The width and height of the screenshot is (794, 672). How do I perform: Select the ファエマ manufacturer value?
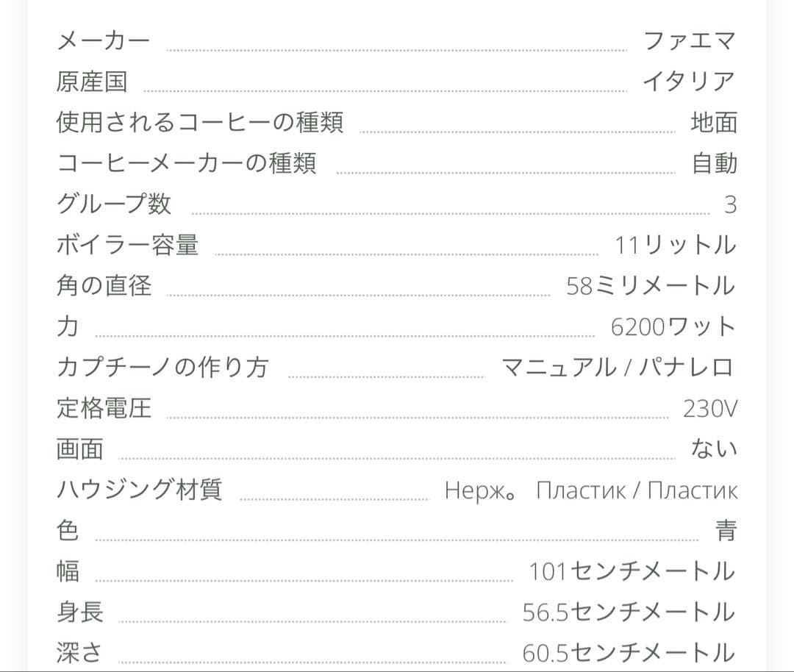coord(689,40)
